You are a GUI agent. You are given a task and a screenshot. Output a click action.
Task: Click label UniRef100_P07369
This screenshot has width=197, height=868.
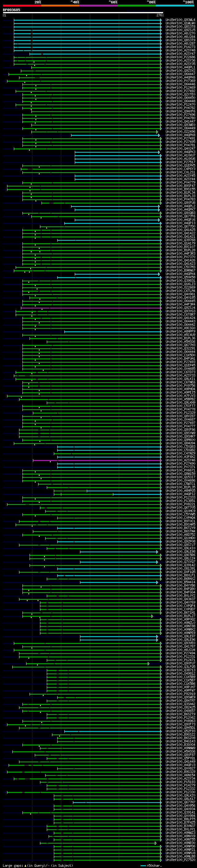tap(180, 81)
